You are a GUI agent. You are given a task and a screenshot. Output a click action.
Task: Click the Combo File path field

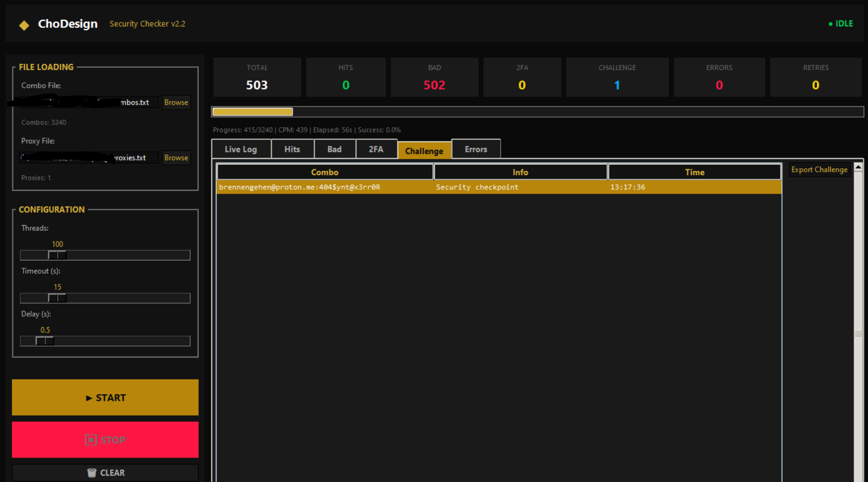(x=89, y=102)
